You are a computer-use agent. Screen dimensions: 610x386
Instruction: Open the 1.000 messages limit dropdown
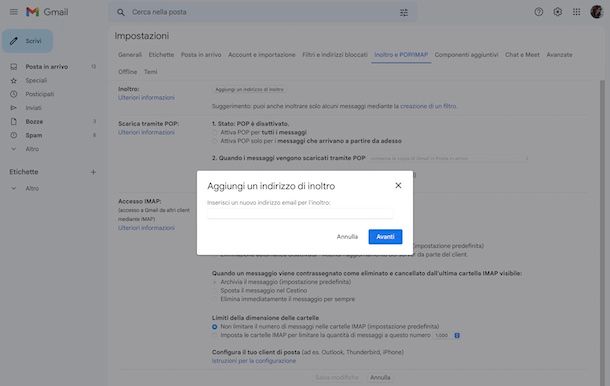447,335
